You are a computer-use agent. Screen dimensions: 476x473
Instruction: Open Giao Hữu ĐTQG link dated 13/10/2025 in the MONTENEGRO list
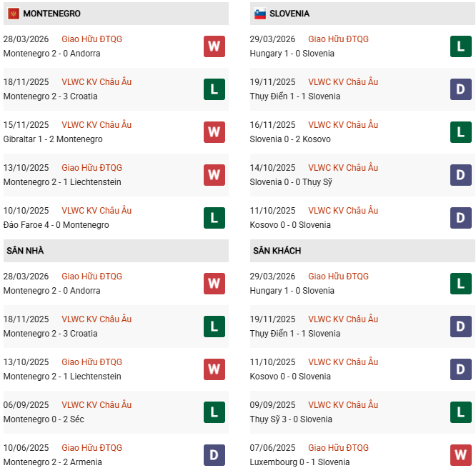pos(91,168)
